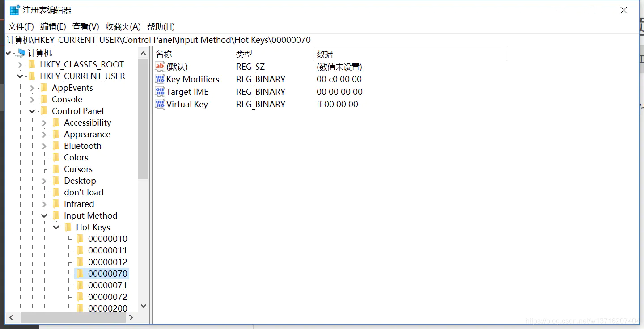Screen dimensions: 644x329
Task: Collapse the HKEY_CURRENT_USER branch
Action: tap(20, 76)
